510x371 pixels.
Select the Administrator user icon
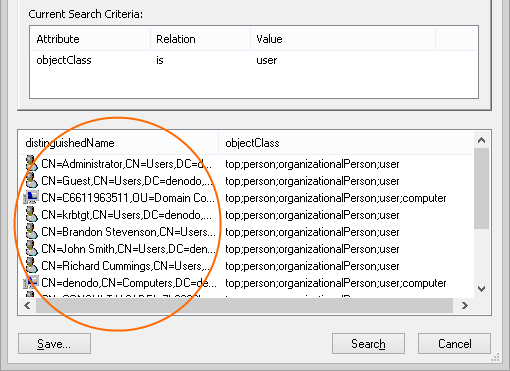coord(31,164)
